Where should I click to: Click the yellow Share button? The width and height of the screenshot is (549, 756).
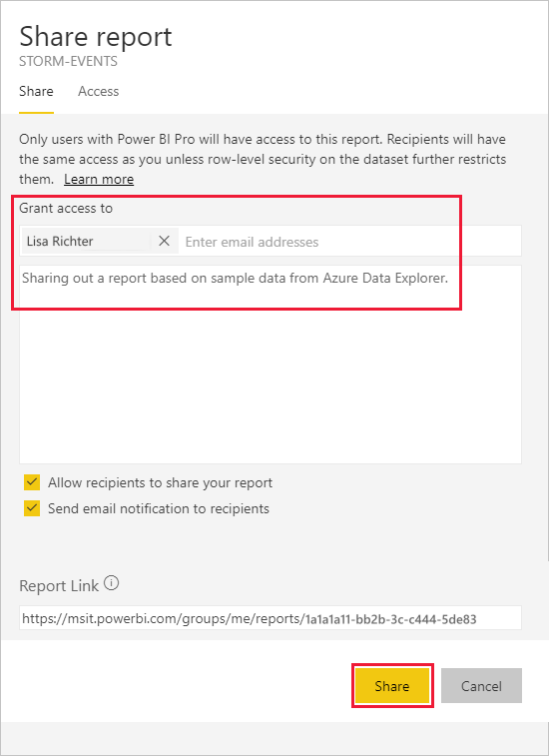[x=392, y=686]
